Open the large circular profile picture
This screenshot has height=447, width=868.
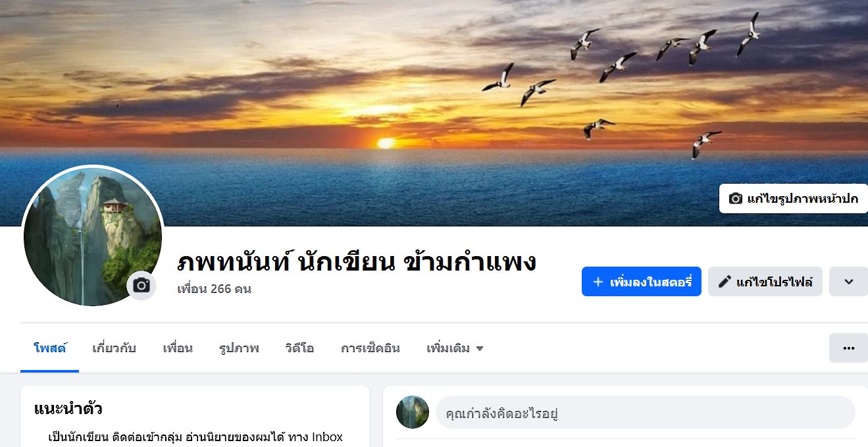pos(92,236)
